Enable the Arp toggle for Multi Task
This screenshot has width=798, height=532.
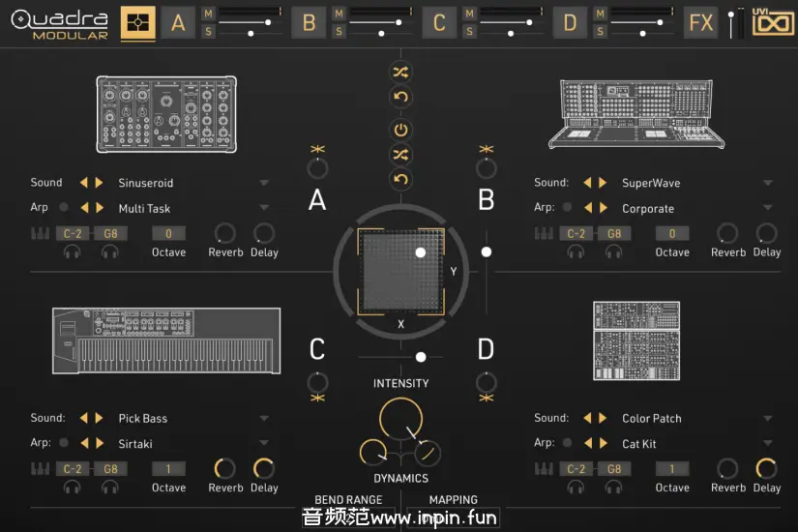[x=64, y=207]
